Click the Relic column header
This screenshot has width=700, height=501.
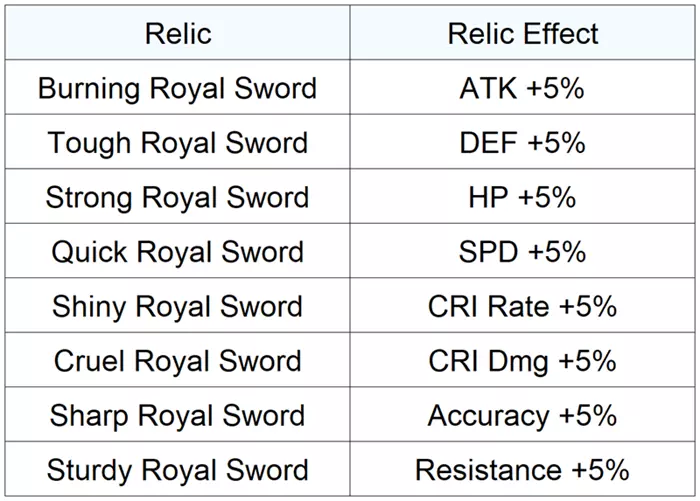178,33
